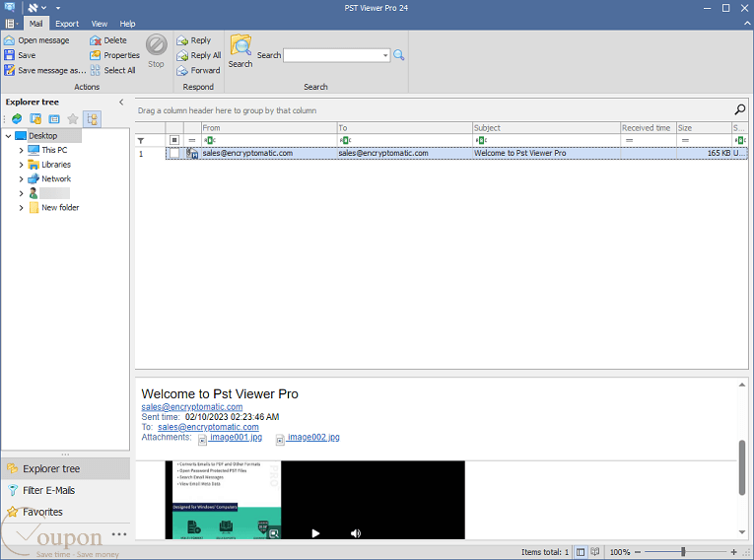Viewport: 754px width, 560px height.
Task: Click the browse folder icon in Explorer toolbar
Action: pyautogui.click(x=35, y=119)
